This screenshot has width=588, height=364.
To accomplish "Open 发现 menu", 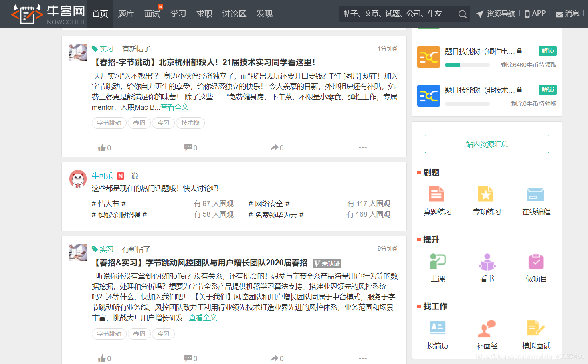I will (x=265, y=14).
